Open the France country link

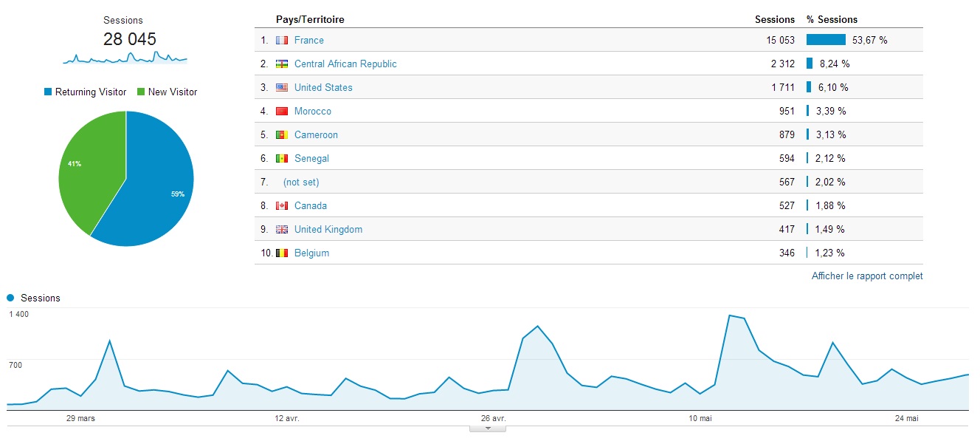(x=308, y=41)
